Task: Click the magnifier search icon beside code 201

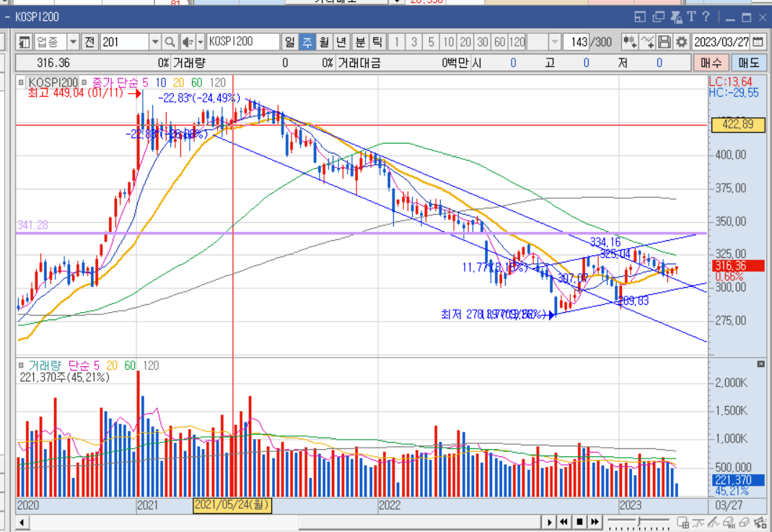Action: point(170,42)
